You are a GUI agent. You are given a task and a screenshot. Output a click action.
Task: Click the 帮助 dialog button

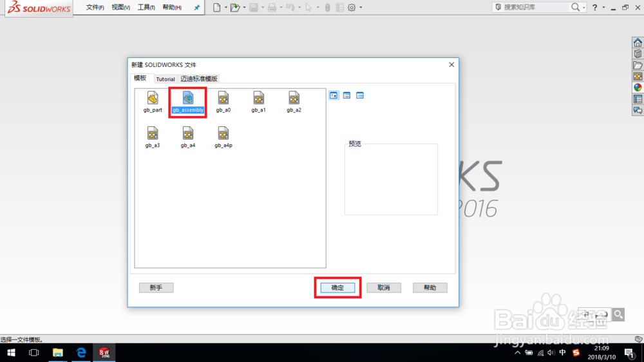click(x=430, y=288)
